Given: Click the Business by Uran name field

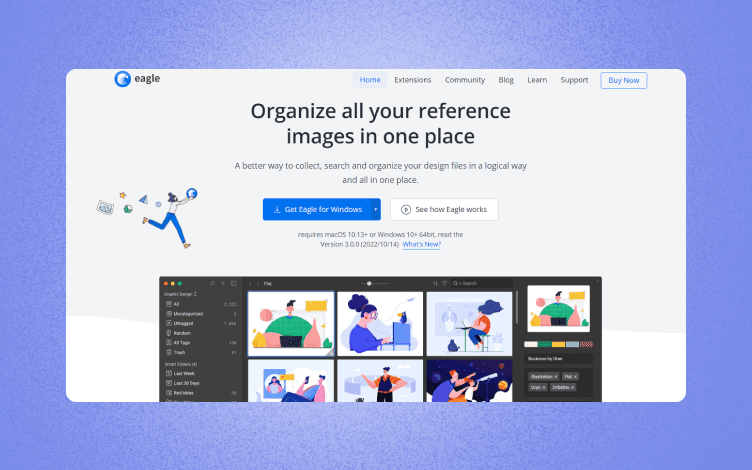Looking at the screenshot, I should point(559,359).
